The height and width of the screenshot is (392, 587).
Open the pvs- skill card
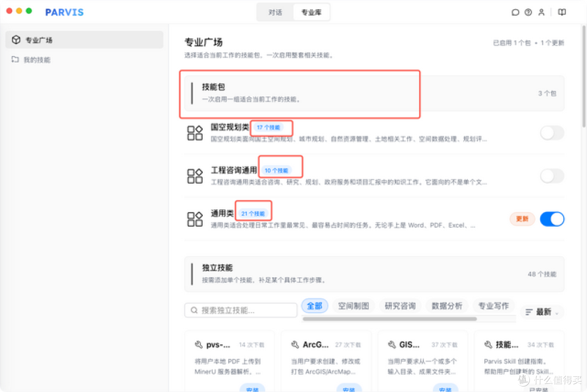click(x=229, y=361)
